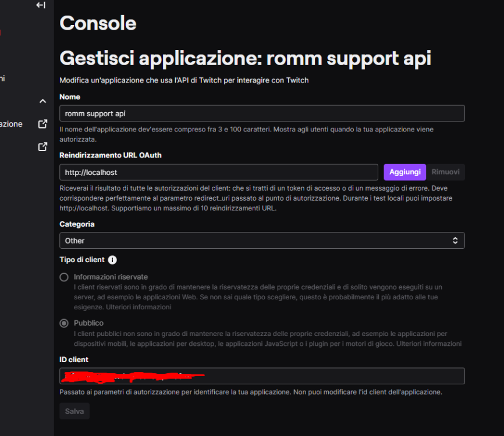Click the Rimuovi button
504x436 pixels.
[445, 172]
